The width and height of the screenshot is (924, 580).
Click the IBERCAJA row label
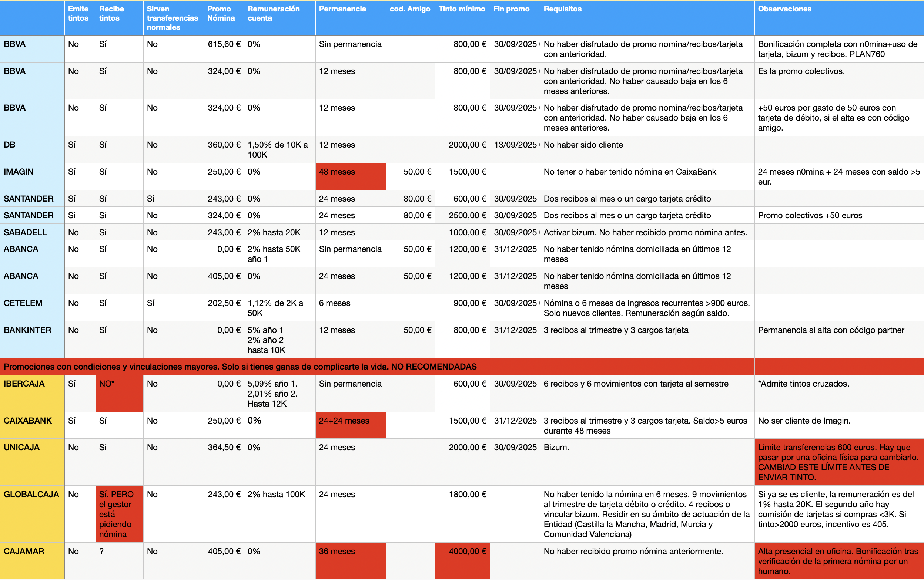click(32, 393)
